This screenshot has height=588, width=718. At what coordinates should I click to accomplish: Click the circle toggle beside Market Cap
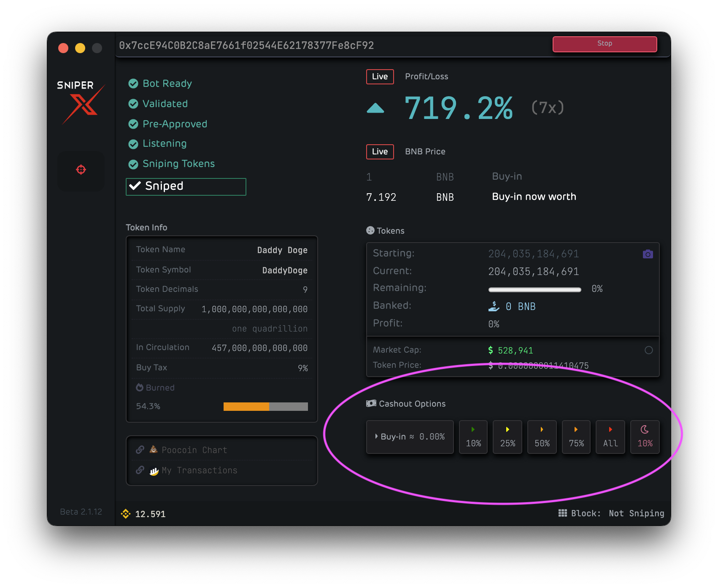click(x=648, y=350)
